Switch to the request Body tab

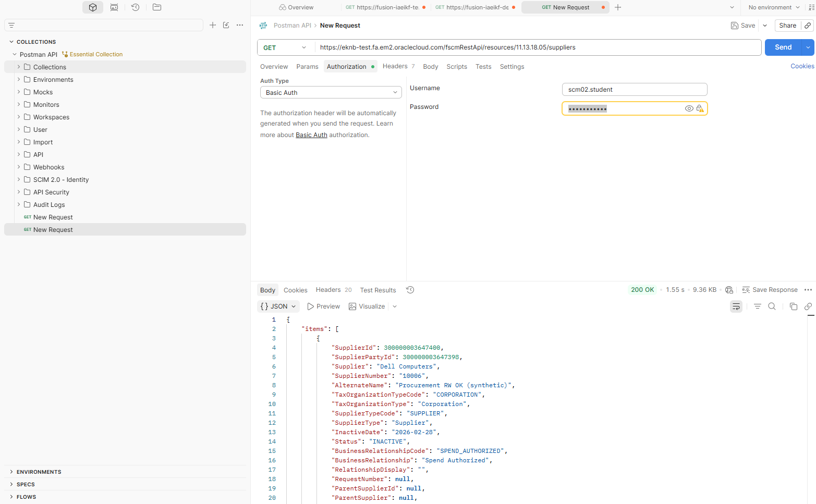[x=430, y=67]
